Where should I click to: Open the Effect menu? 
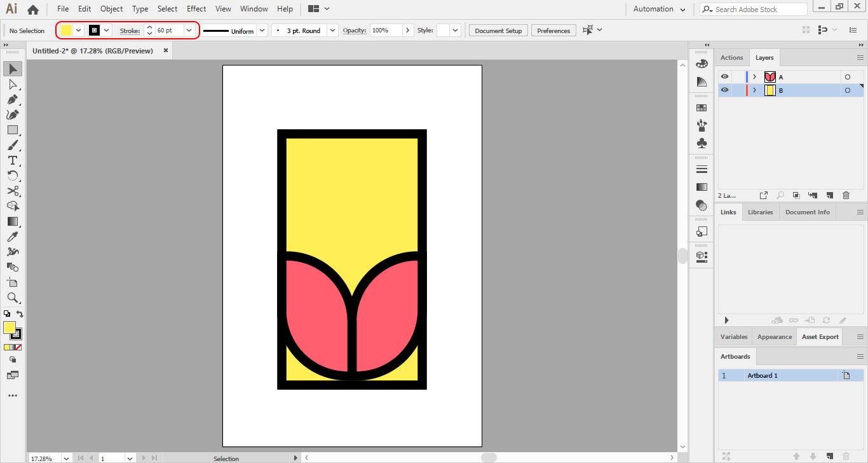click(196, 9)
